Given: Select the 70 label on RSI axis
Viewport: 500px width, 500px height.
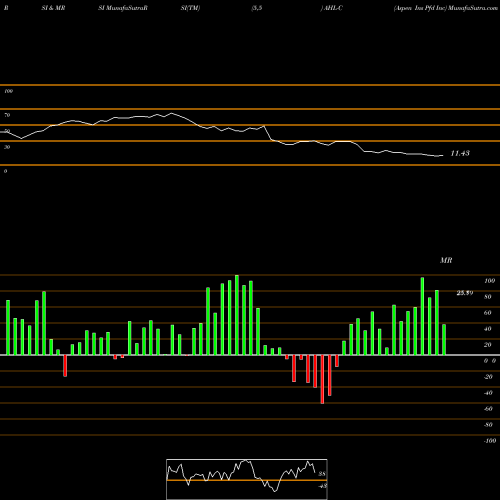Looking at the screenshot, I should pos(7,115).
